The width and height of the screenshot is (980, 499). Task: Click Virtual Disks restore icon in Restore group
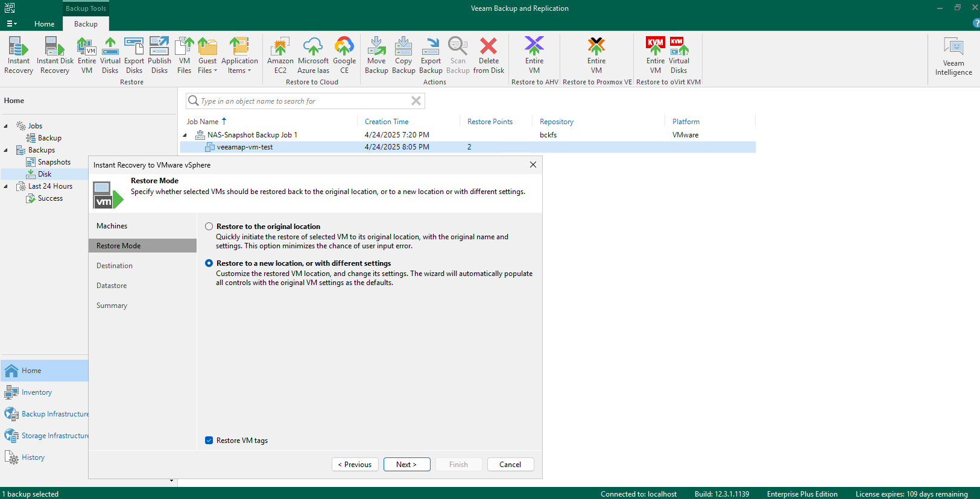coord(110,55)
